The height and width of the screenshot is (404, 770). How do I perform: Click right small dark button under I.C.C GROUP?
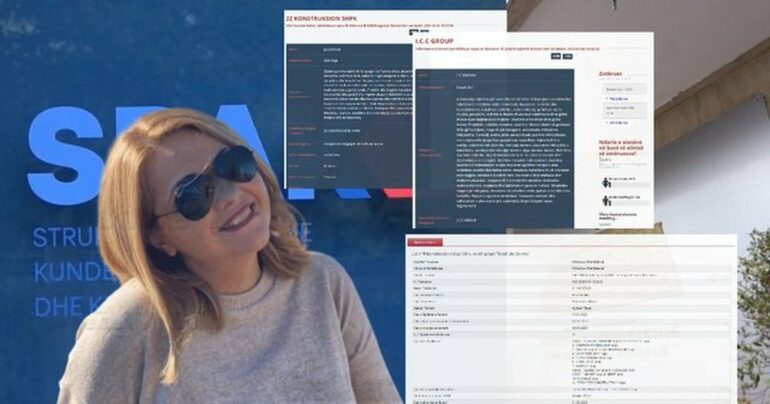(568, 56)
